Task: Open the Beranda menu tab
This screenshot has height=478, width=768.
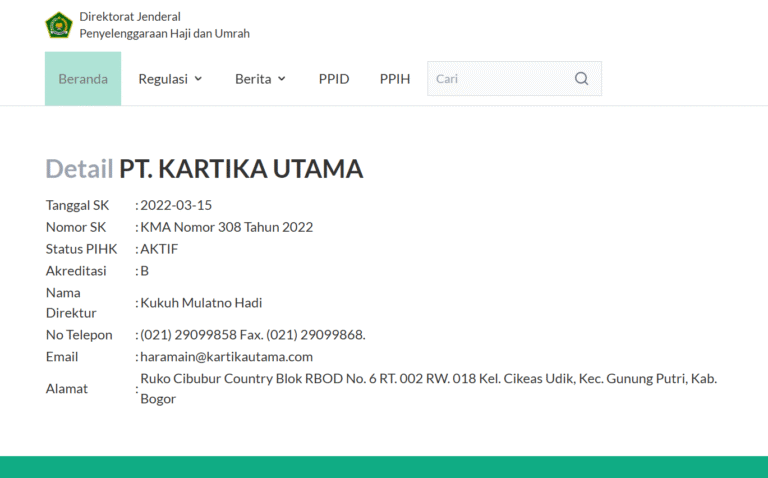Action: click(x=83, y=79)
